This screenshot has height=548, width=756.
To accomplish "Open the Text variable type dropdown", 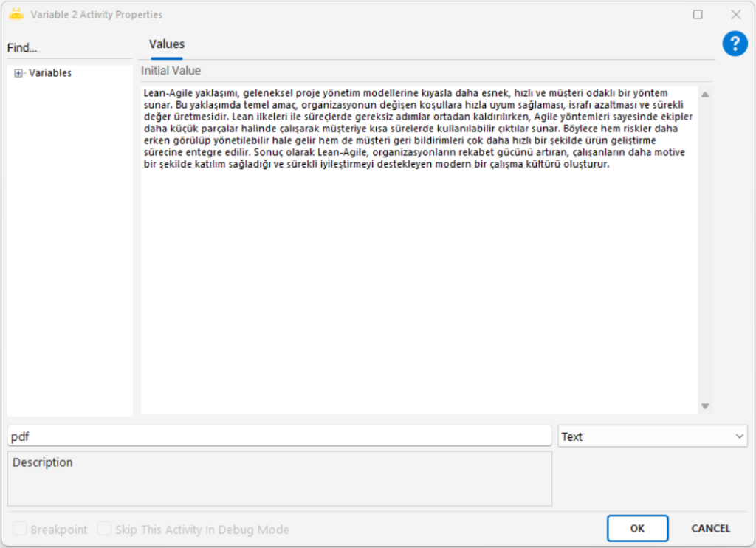I will click(x=653, y=436).
